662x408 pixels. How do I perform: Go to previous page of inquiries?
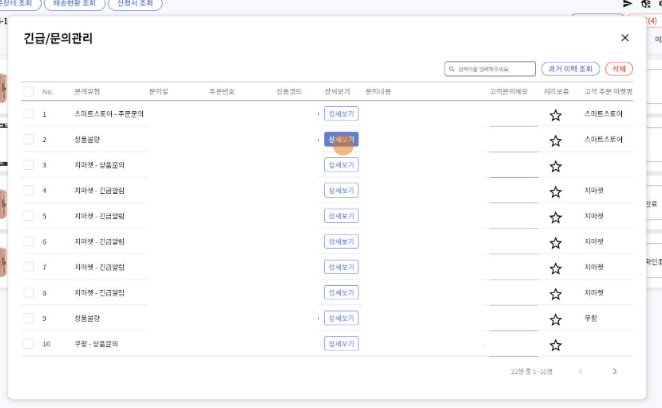click(580, 372)
